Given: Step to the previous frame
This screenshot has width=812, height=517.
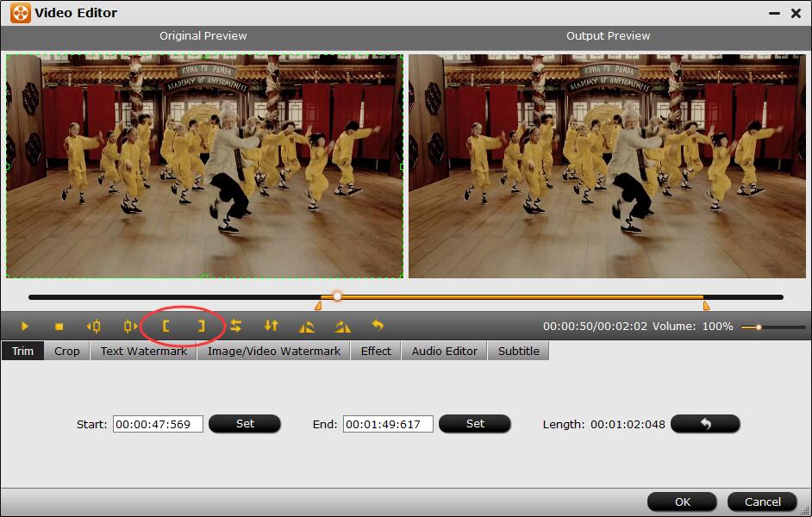Looking at the screenshot, I should coord(94,327).
